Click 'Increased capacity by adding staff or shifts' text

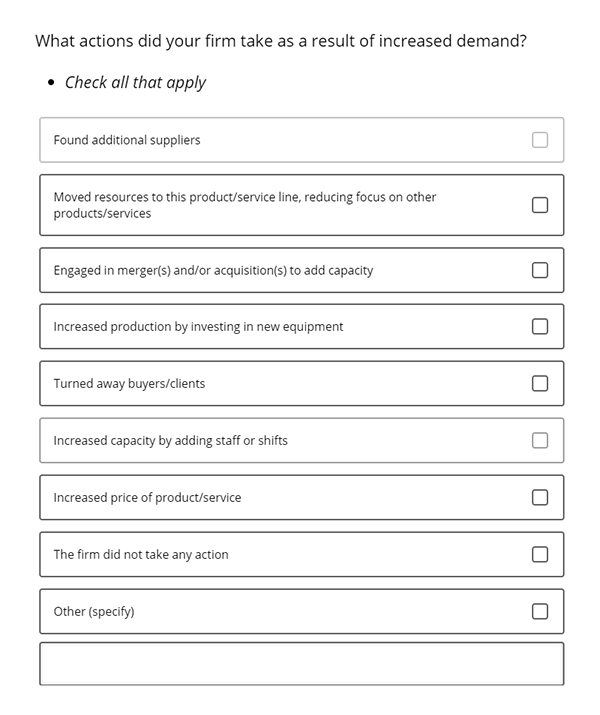coord(170,440)
